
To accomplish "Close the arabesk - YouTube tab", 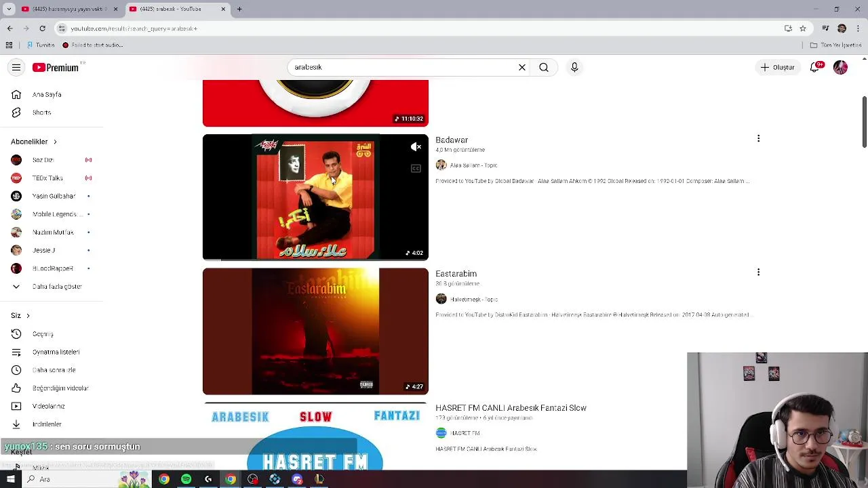I will pyautogui.click(x=223, y=9).
